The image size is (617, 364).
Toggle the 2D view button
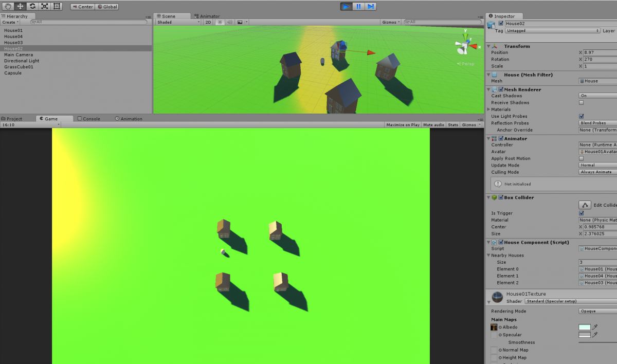208,22
